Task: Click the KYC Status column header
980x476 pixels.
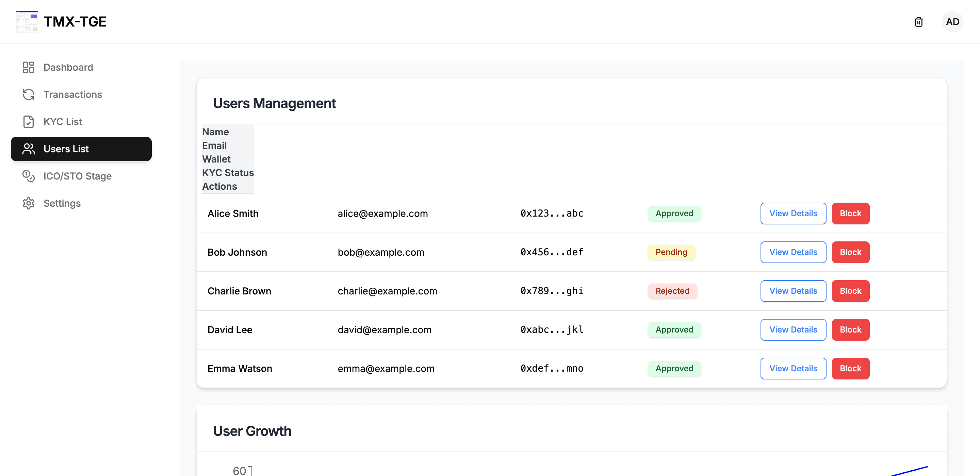Action: point(228,173)
